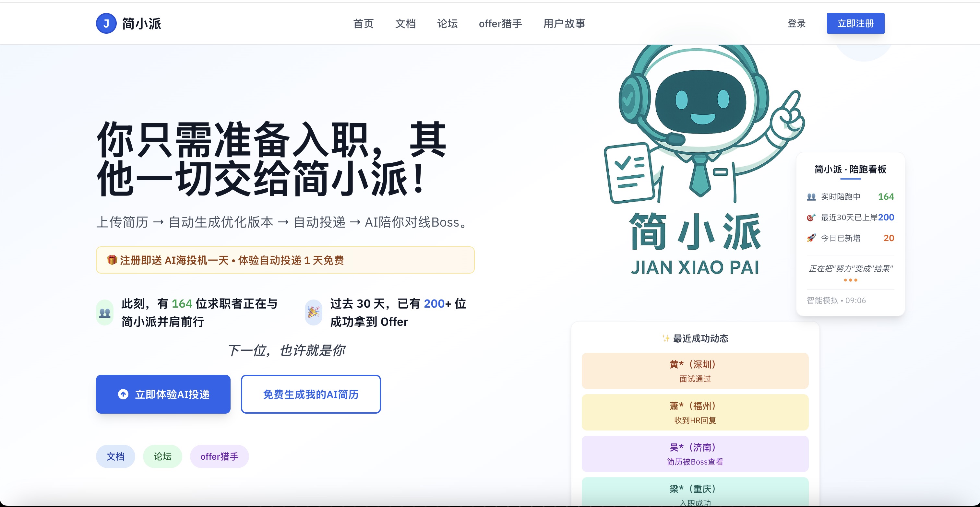Switch to the 用户故事 navigation item
This screenshot has width=980, height=507.
tap(565, 24)
